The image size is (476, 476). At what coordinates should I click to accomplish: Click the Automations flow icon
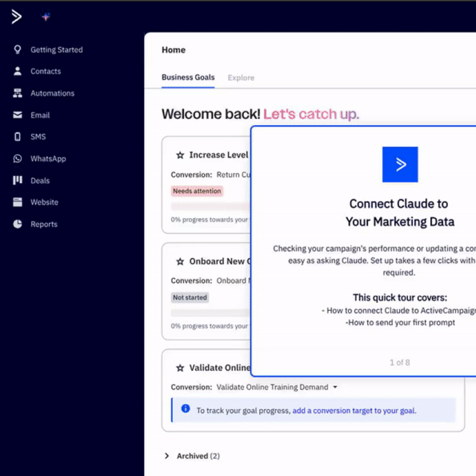(17, 93)
